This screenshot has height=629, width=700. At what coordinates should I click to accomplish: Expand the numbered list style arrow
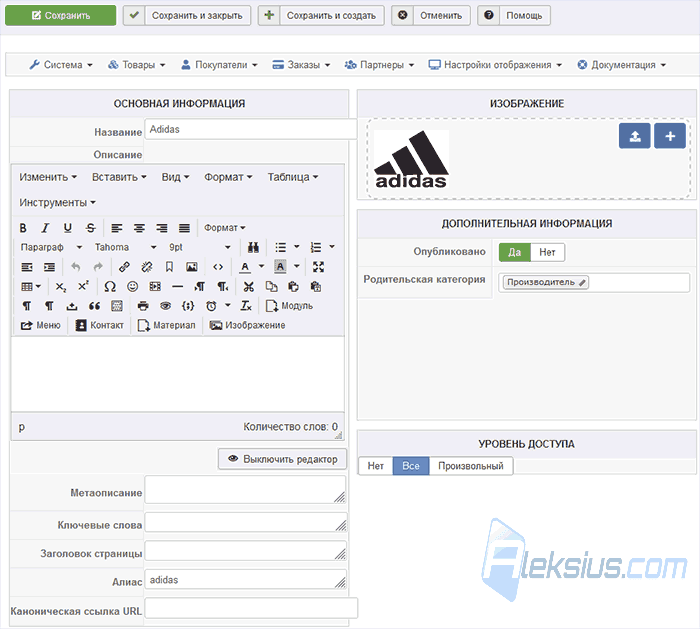(332, 247)
